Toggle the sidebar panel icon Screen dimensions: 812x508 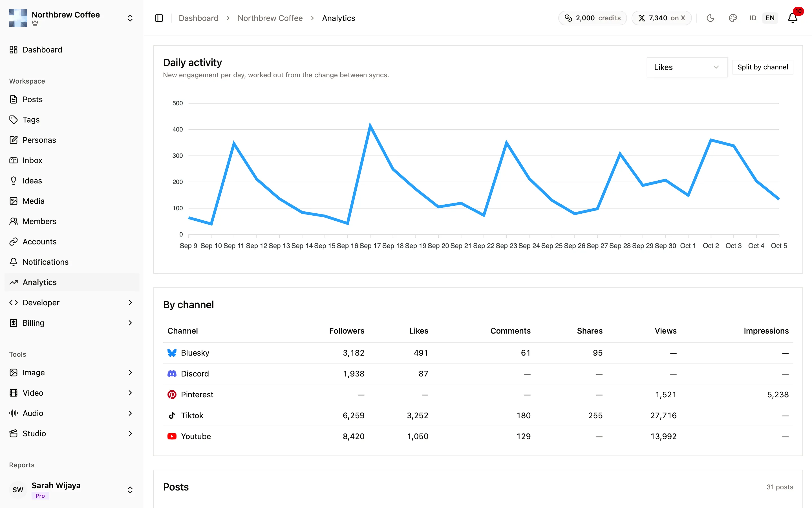tap(159, 18)
